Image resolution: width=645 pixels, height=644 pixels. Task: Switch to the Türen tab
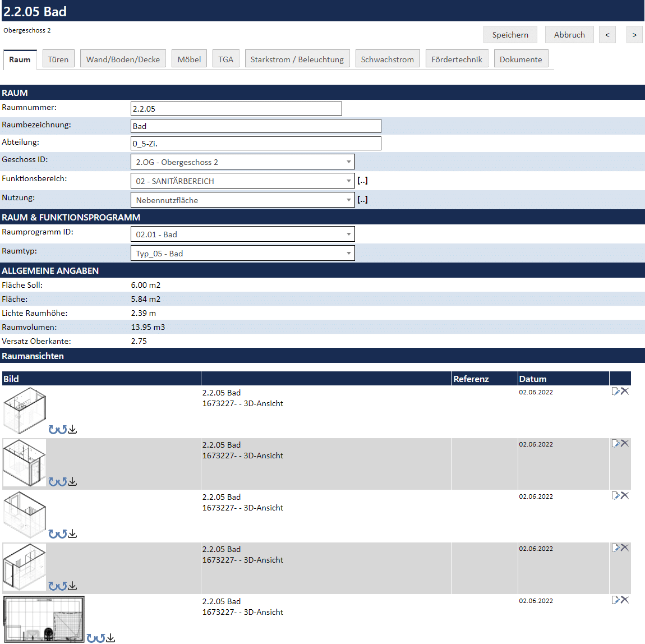click(x=58, y=59)
